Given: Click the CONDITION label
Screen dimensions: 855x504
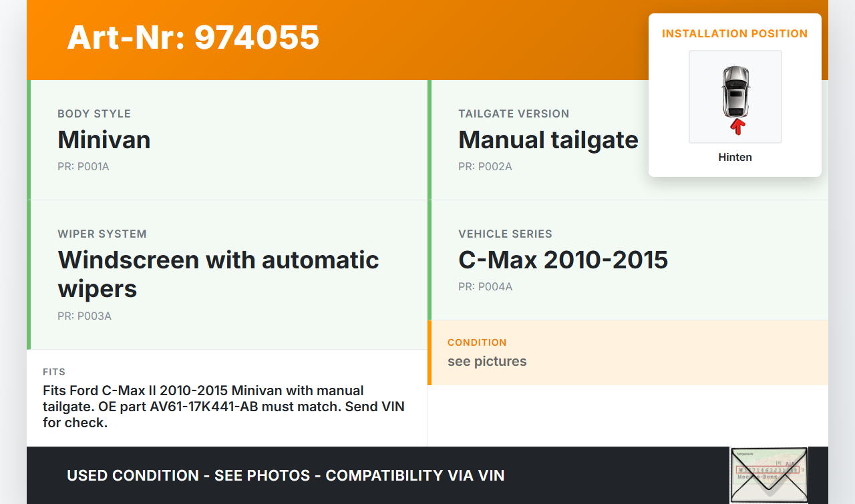Looking at the screenshot, I should click(477, 342).
